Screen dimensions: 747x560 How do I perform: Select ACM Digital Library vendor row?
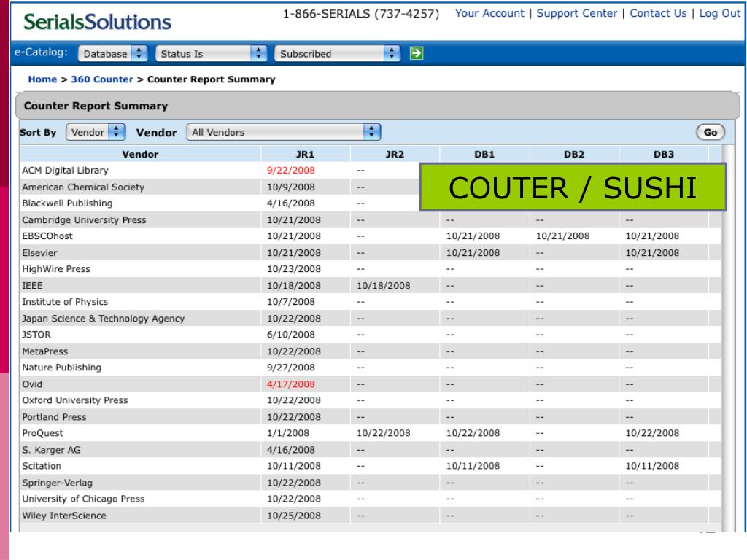65,170
